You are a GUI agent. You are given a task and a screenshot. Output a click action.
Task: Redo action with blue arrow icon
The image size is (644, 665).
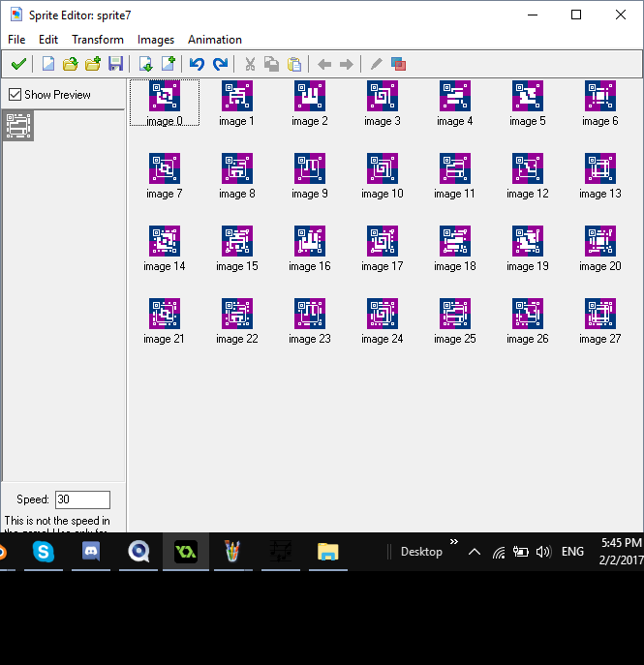220,65
